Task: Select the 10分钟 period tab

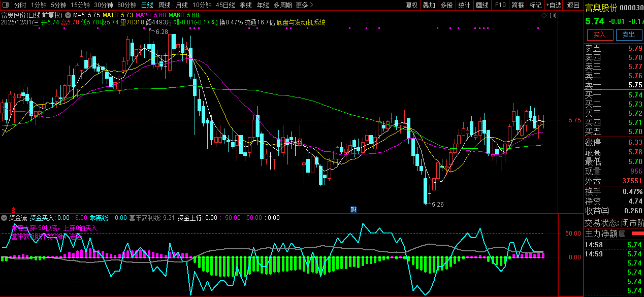Action: [x=202, y=5]
